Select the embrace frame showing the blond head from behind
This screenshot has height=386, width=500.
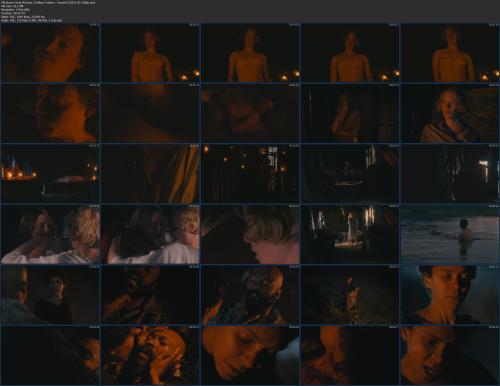pyautogui.click(x=150, y=234)
